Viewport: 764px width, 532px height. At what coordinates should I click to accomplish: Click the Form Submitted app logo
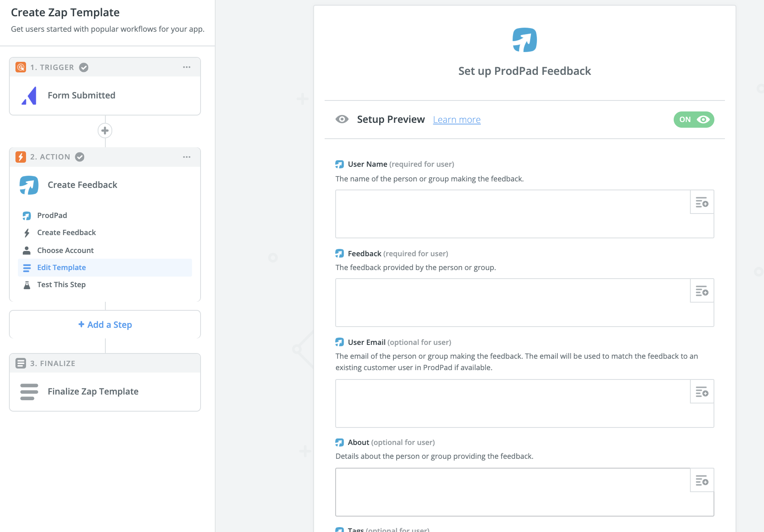click(x=29, y=96)
